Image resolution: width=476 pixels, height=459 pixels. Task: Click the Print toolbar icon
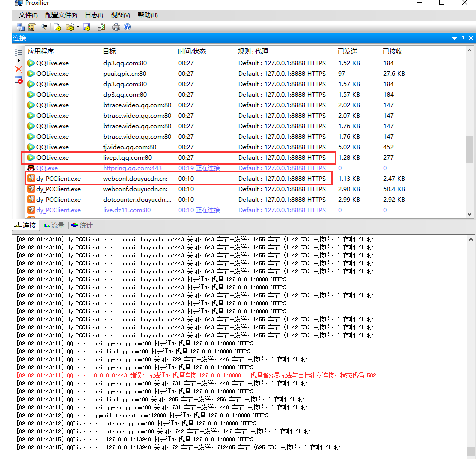(116, 27)
